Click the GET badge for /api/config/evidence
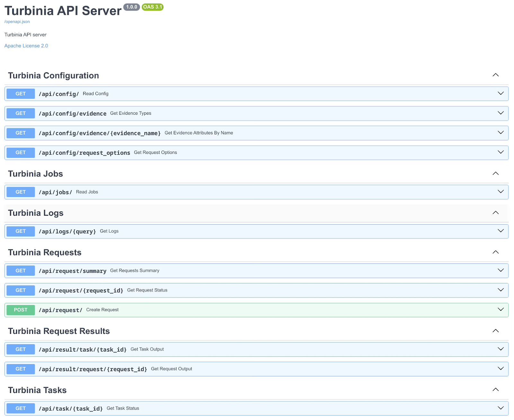Screen dimensions: 514x420 pyautogui.click(x=21, y=113)
